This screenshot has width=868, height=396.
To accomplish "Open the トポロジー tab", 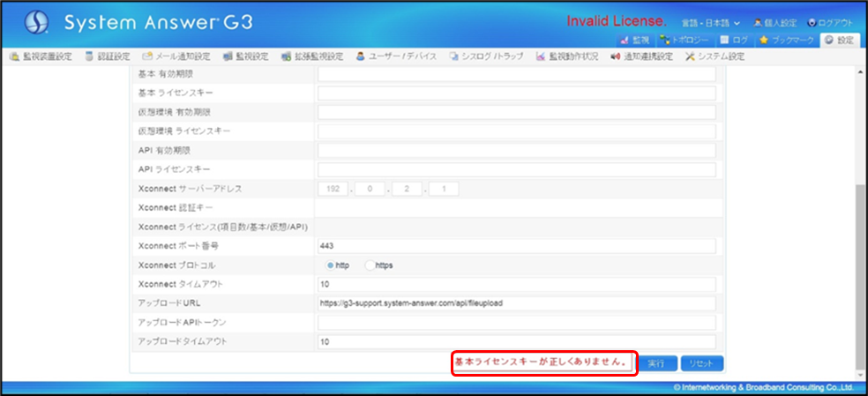I will (685, 41).
